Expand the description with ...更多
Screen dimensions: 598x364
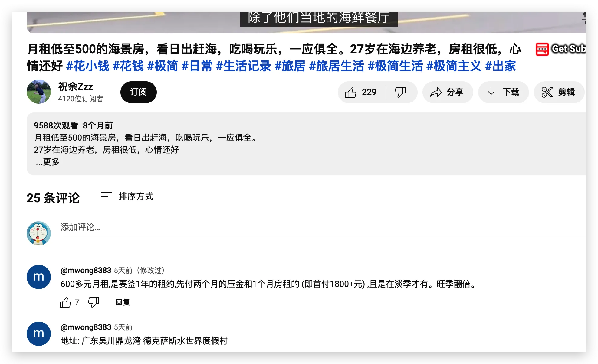[48, 162]
